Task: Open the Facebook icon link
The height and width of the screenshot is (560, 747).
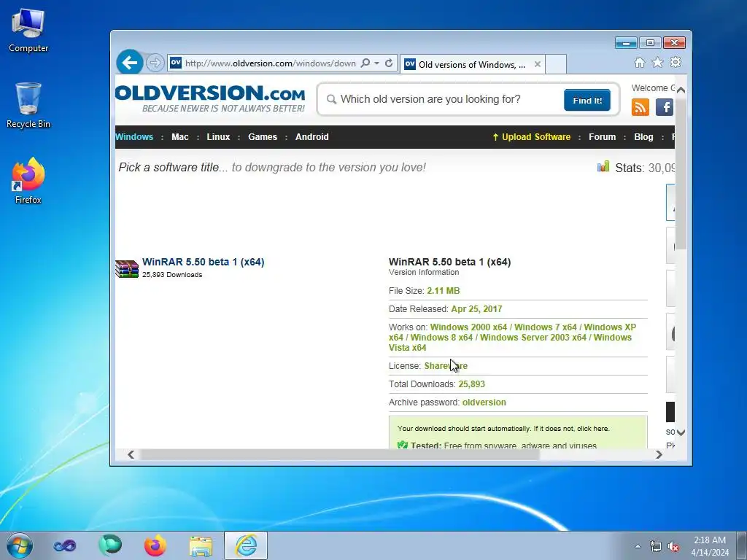Action: [664, 107]
